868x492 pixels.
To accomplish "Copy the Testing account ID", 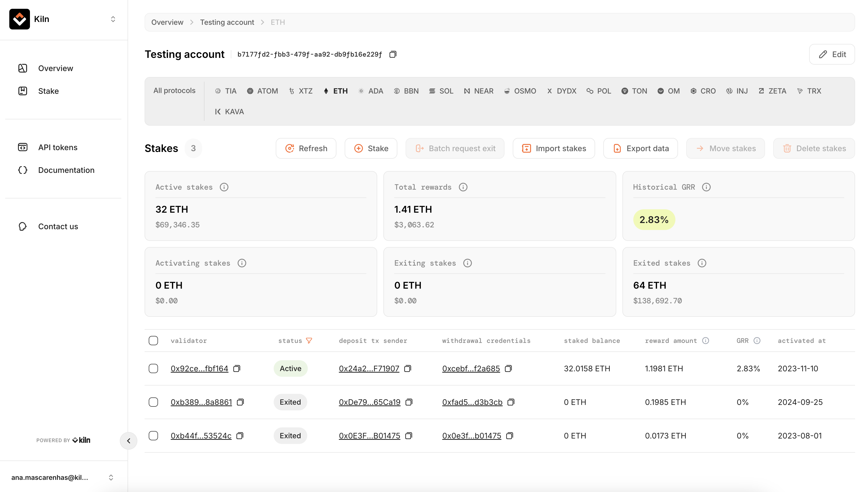I will click(x=393, y=55).
